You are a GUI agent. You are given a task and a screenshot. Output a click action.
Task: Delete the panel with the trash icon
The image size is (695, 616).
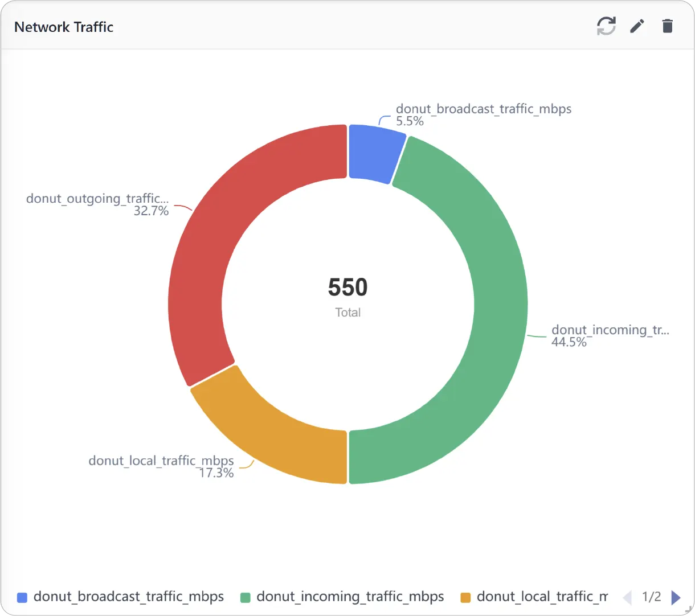pos(668,26)
